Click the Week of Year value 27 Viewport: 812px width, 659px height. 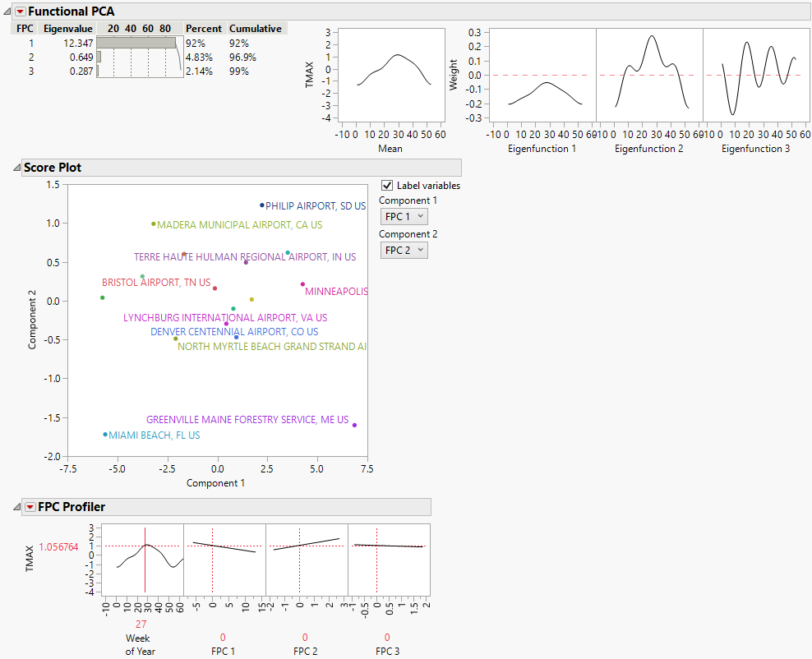coord(141,624)
